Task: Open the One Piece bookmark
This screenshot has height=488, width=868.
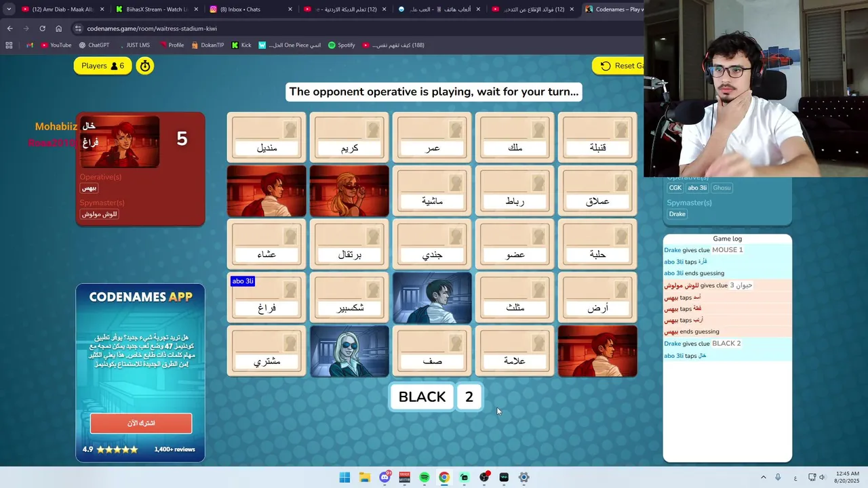Action: point(290,45)
